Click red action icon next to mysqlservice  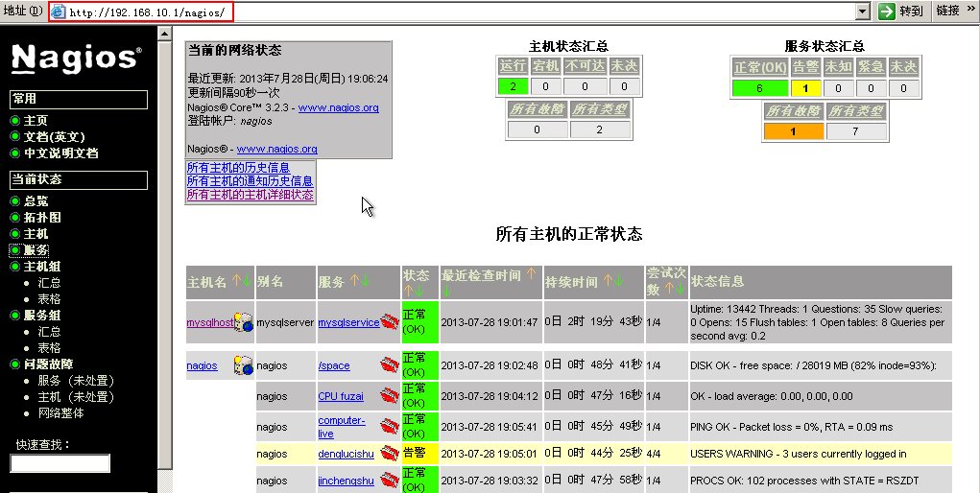pos(390,322)
